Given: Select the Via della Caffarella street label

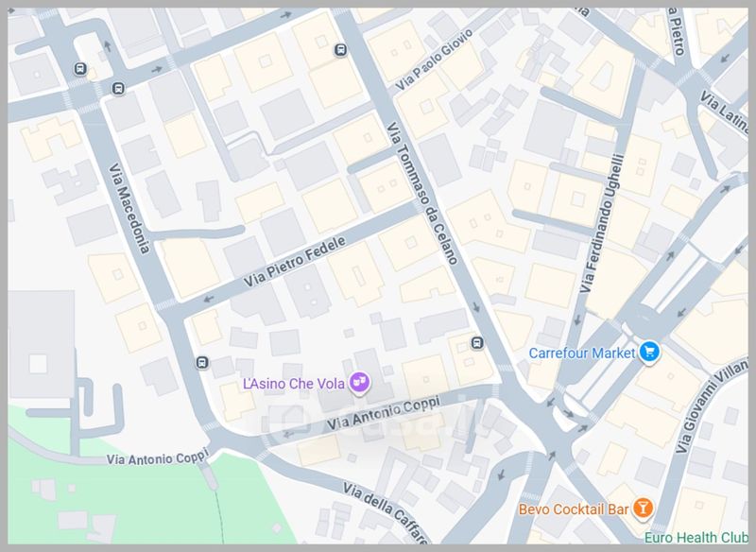Looking at the screenshot, I should (x=386, y=513).
